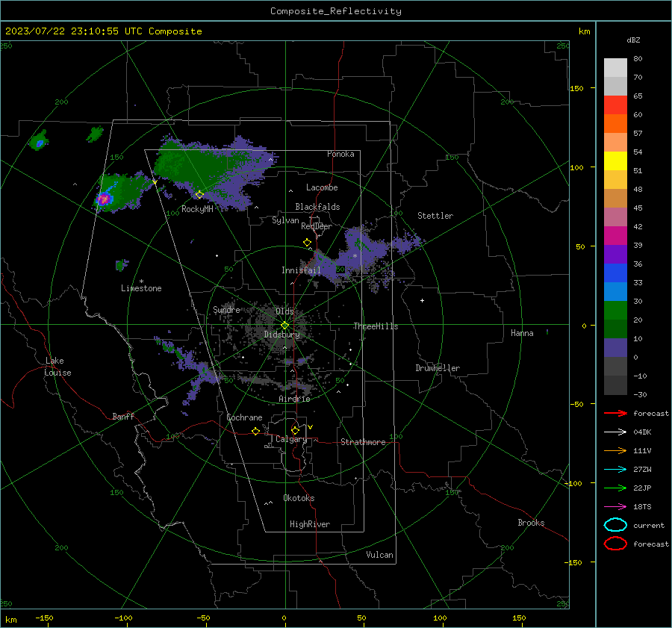Click the magenta 42 dBZ color swatch

615,235
